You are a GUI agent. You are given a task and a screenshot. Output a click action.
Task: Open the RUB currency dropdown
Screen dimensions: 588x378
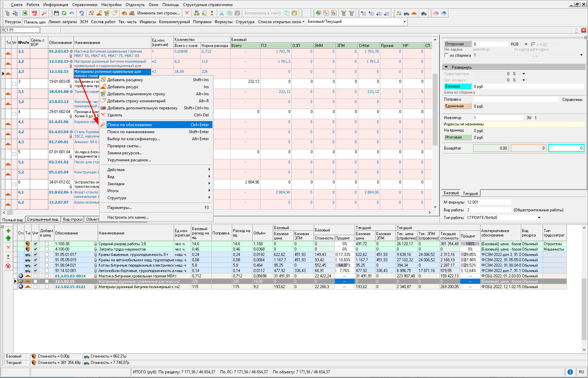point(526,44)
